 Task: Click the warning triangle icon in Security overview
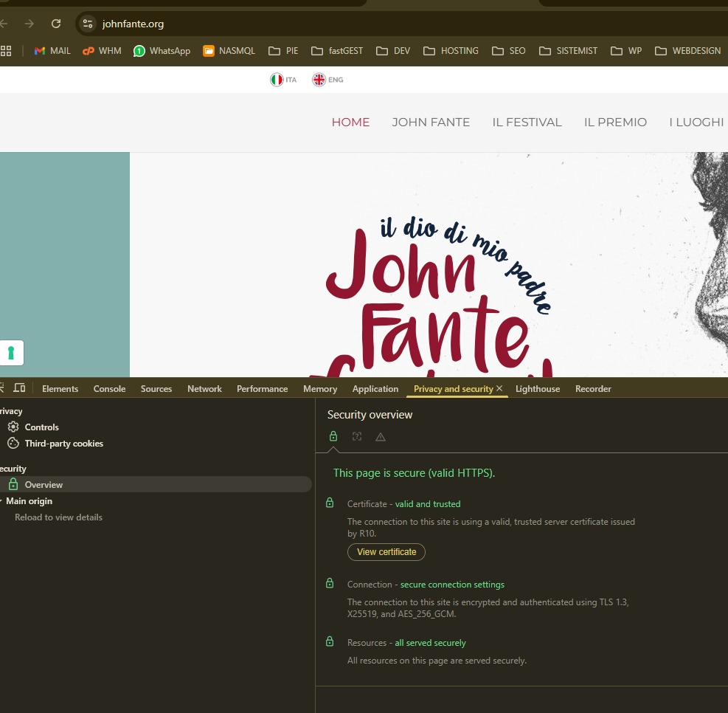(381, 437)
